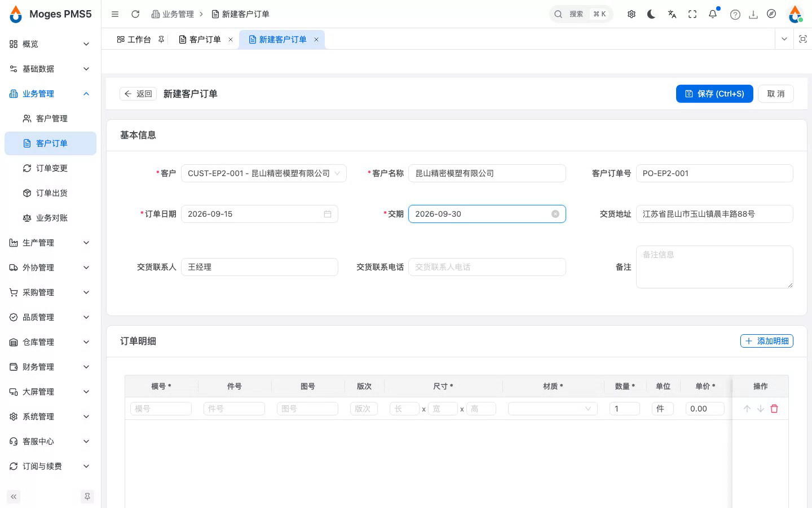
Task: Expand the 生产管理 menu
Action: [x=50, y=243]
